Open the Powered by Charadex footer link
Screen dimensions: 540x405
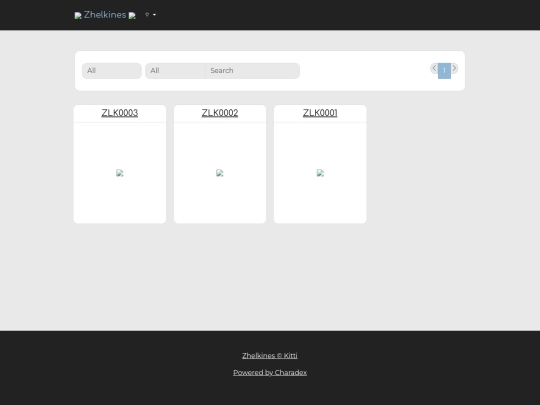pos(270,373)
